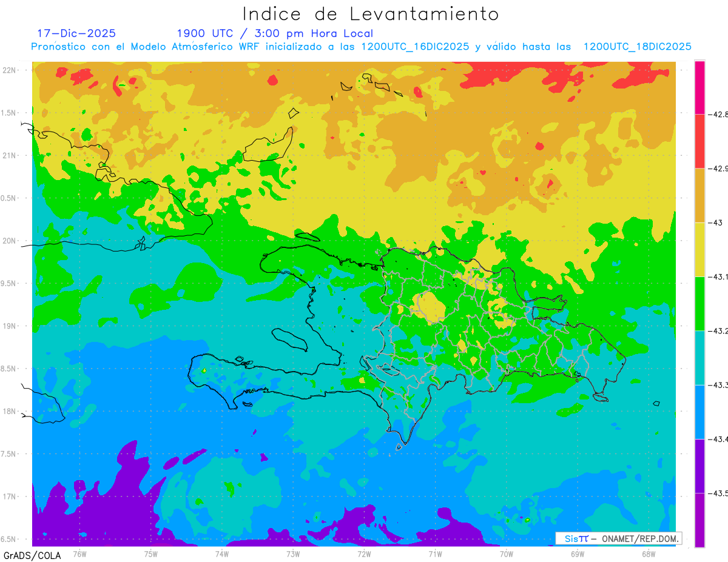This screenshot has height=562, width=728.
Task: Click the time "1900 UTC / 3:00 pm Hora Local"
Action: [275, 33]
